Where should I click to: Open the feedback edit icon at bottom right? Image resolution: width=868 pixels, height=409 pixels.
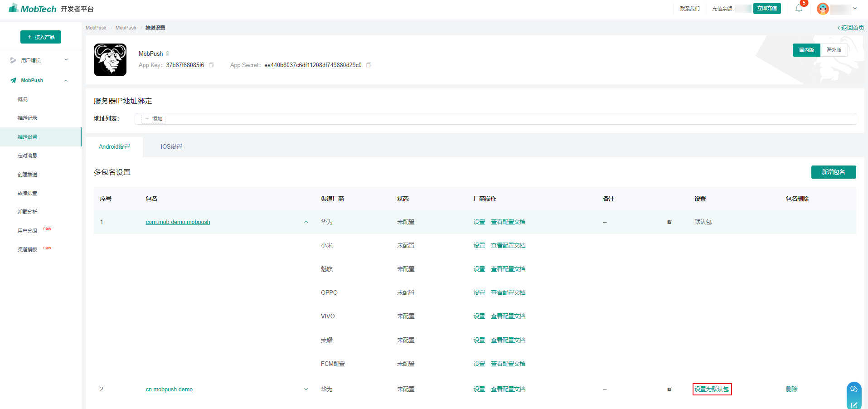point(854,405)
